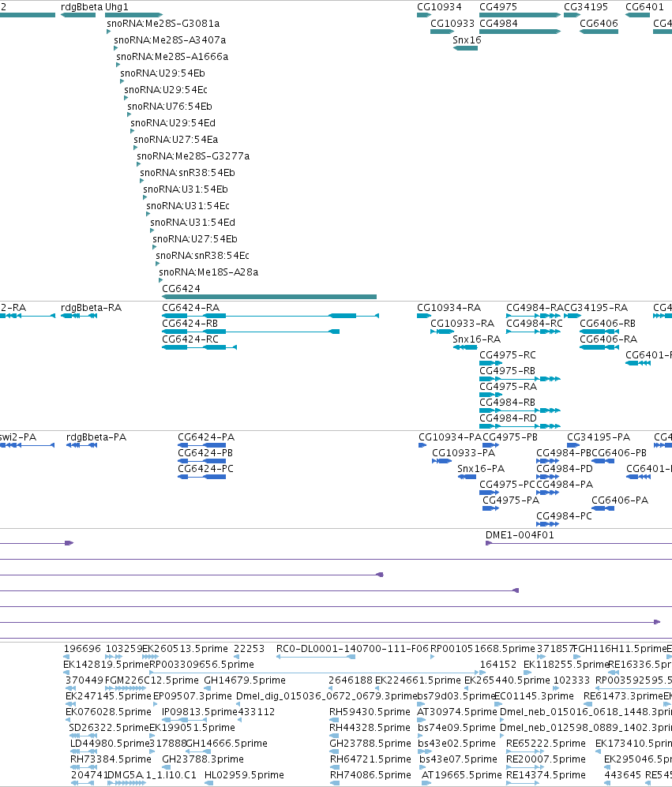Click the CG34195-RA transcript label

click(595, 308)
